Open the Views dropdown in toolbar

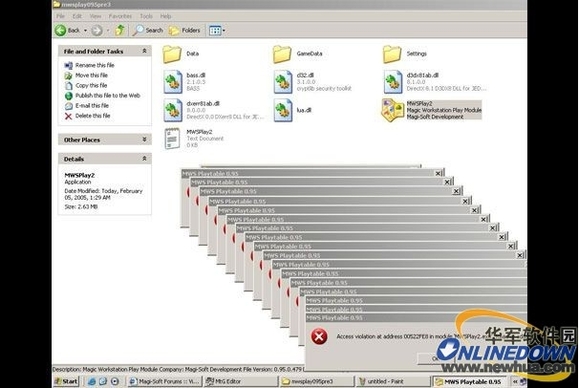pos(217,30)
